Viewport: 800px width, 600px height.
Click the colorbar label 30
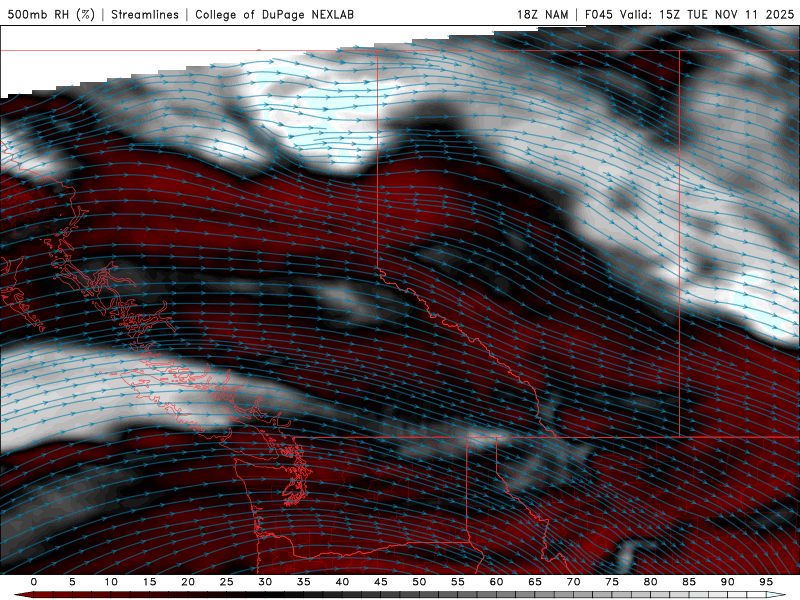tap(265, 582)
